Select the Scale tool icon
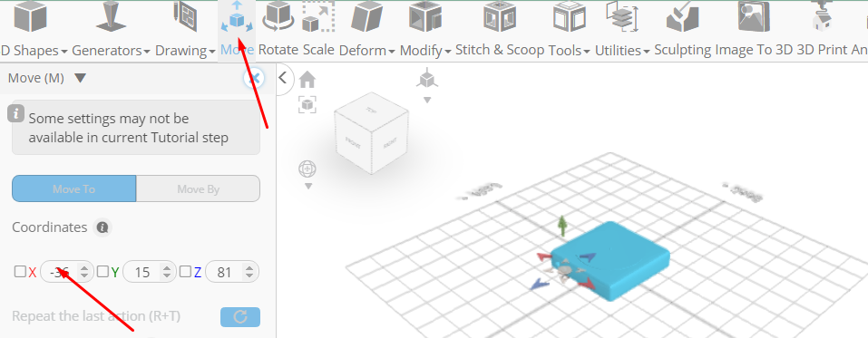This screenshot has width=868, height=338. 317,16
